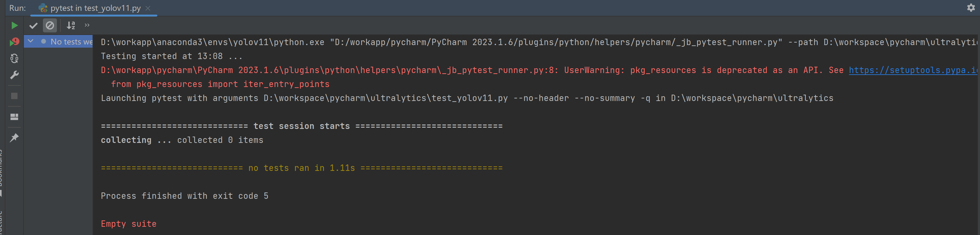The height and width of the screenshot is (235, 980).
Task: Click the red Empty suite message
Action: pyautogui.click(x=128, y=224)
